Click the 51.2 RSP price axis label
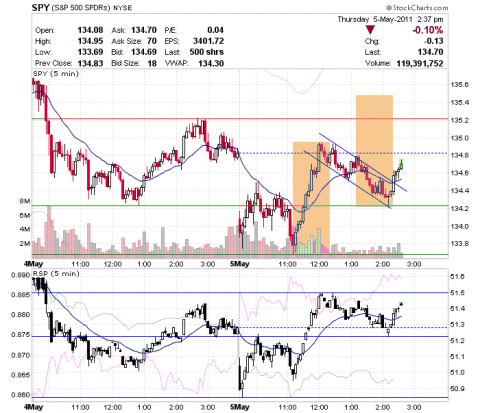The height and width of the screenshot is (413, 480). click(x=458, y=341)
